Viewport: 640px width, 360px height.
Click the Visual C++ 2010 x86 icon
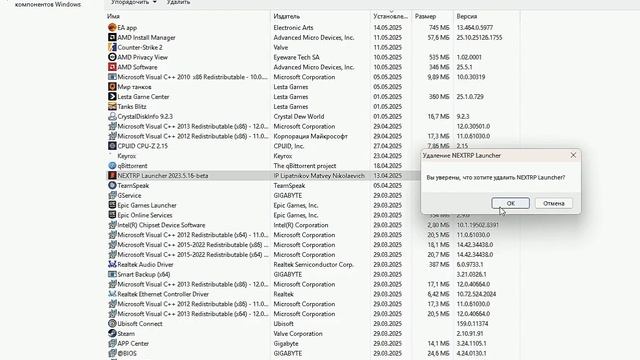[112, 77]
